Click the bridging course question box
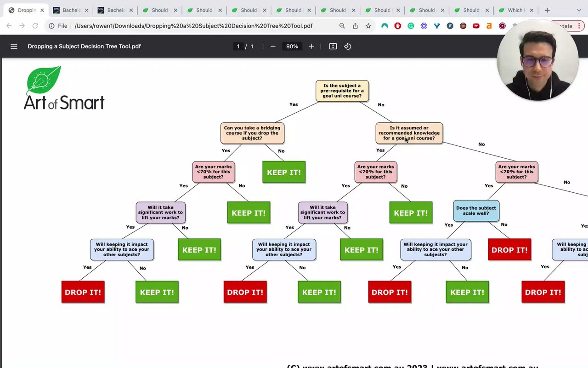This screenshot has width=588, height=368. tap(252, 133)
